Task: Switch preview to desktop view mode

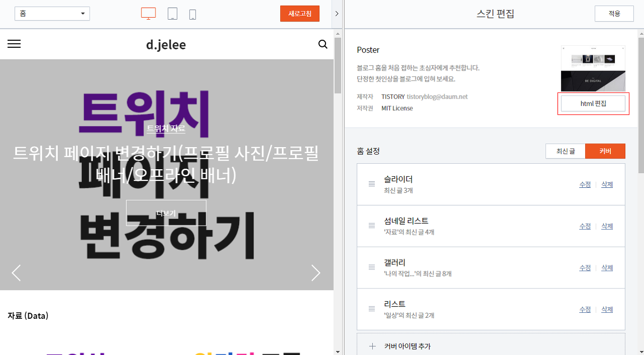Action: [148, 14]
